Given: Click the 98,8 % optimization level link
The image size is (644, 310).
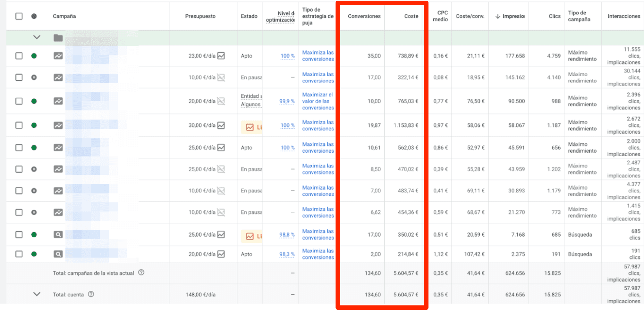Looking at the screenshot, I should (x=286, y=235).
